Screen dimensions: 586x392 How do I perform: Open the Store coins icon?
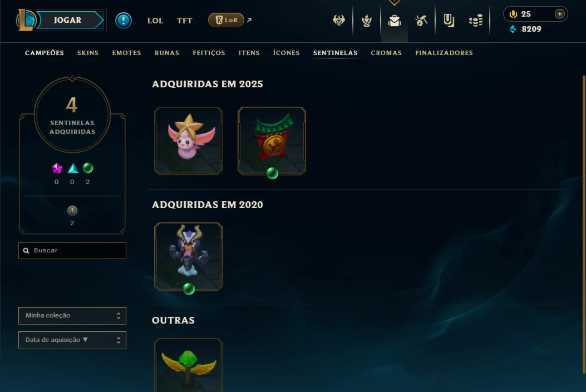click(476, 21)
